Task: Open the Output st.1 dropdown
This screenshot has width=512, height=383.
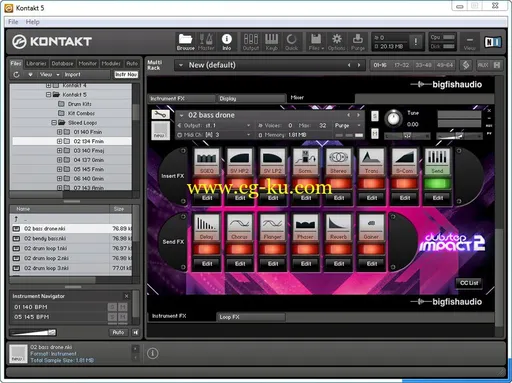Action: coord(248,126)
